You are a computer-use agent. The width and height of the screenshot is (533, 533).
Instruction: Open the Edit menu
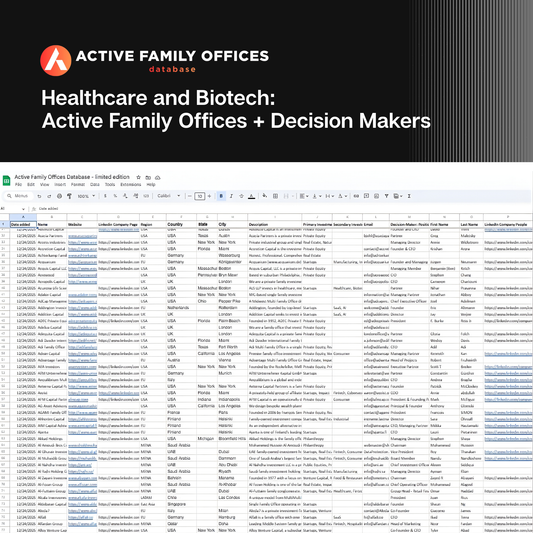coord(31,185)
